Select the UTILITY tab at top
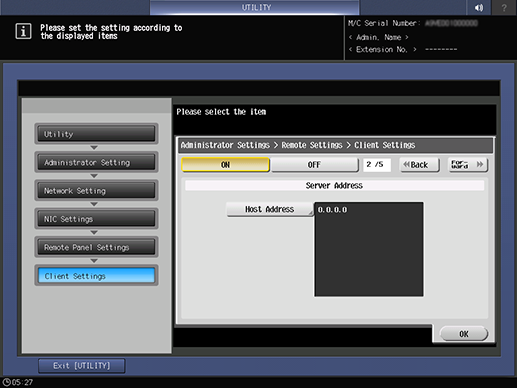 tap(255, 7)
